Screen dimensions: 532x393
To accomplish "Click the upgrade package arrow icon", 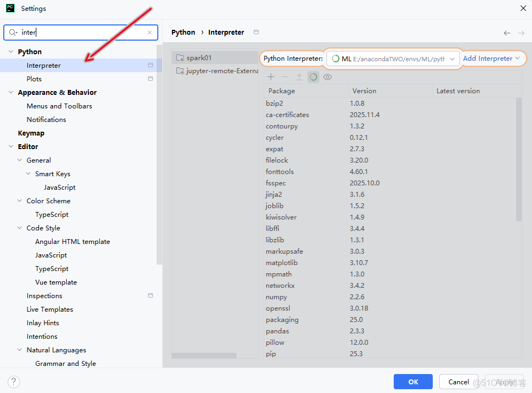I will pyautogui.click(x=299, y=77).
